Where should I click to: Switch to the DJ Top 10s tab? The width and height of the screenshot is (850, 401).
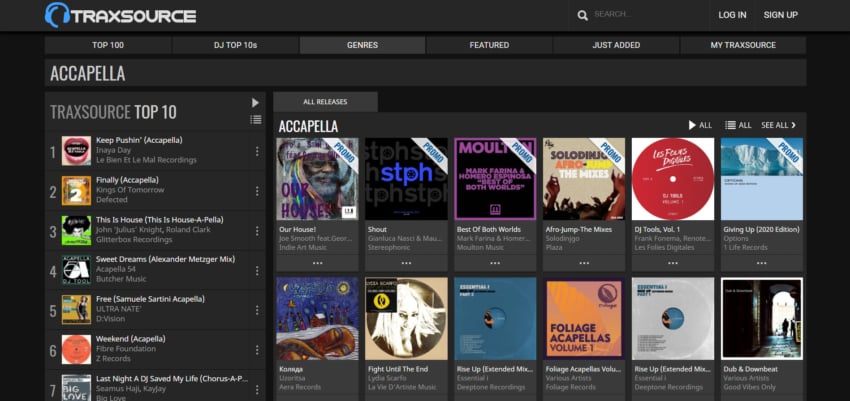click(235, 45)
